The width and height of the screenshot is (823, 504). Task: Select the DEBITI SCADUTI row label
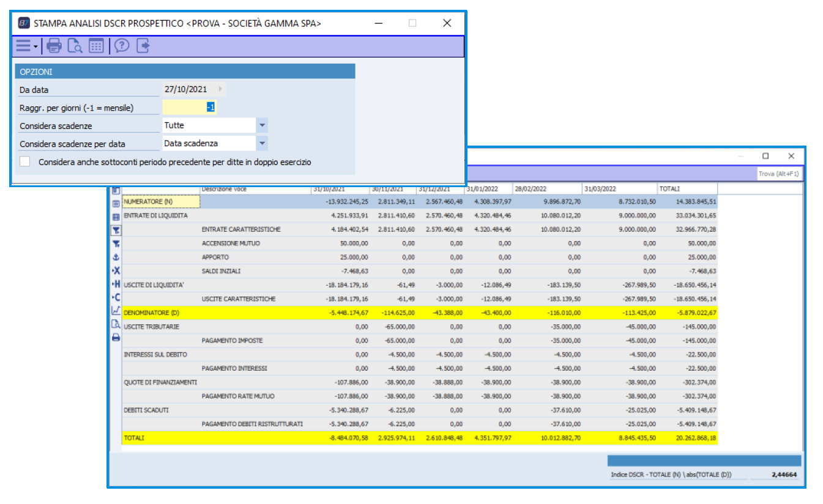(146, 410)
